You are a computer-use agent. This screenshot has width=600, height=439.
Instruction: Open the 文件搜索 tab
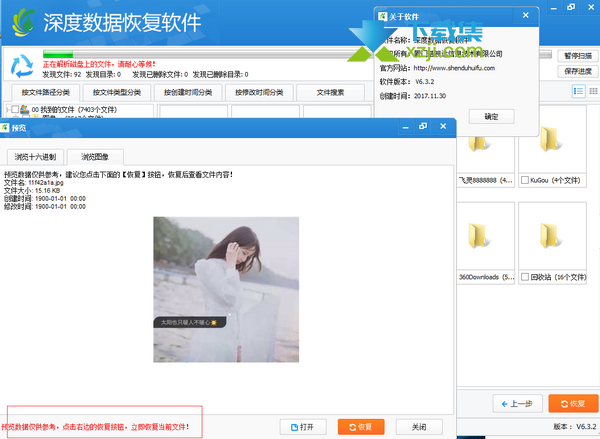point(330,92)
